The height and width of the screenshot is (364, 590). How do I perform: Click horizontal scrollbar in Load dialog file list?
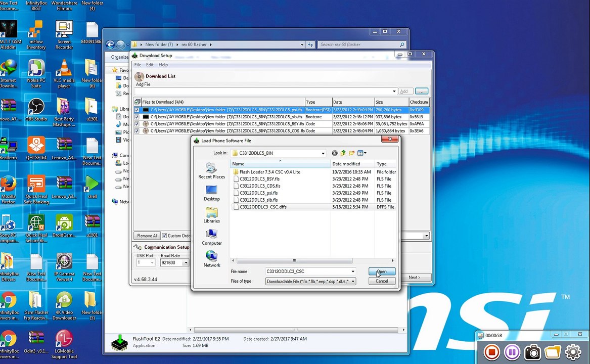pyautogui.click(x=294, y=260)
